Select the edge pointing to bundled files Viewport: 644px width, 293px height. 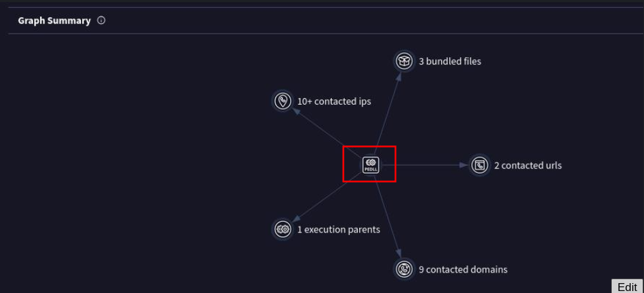388,109
